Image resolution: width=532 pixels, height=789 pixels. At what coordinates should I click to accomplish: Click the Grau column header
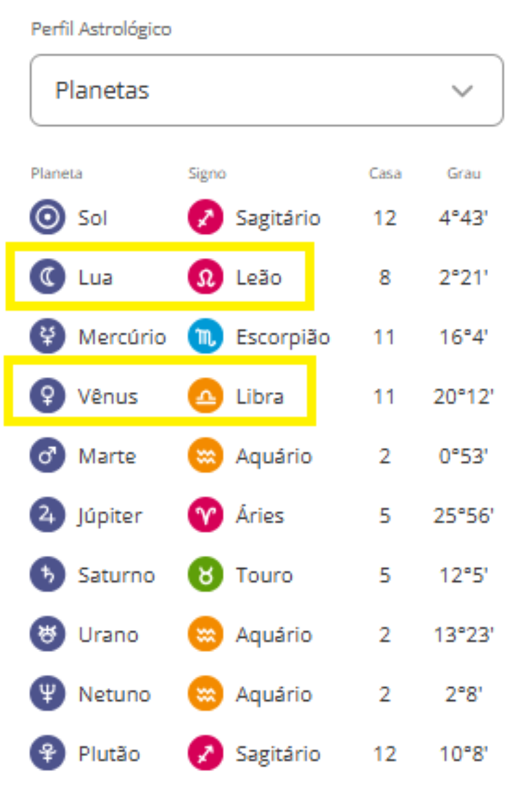464,173
